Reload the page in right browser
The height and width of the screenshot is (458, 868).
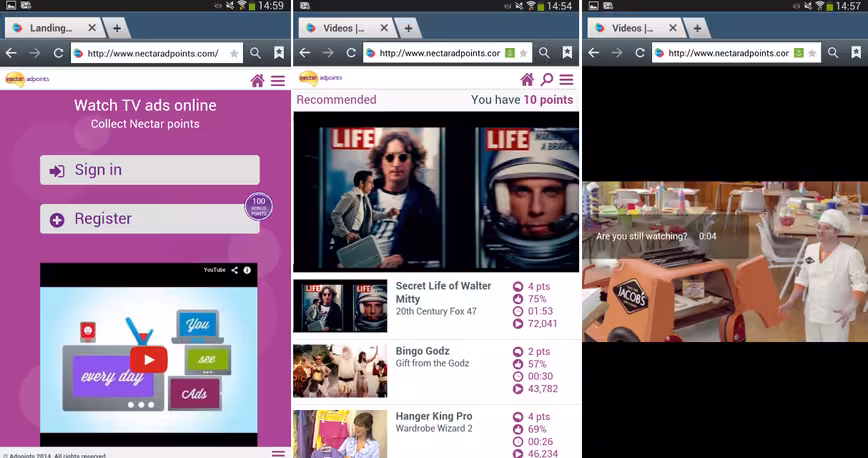pos(640,53)
